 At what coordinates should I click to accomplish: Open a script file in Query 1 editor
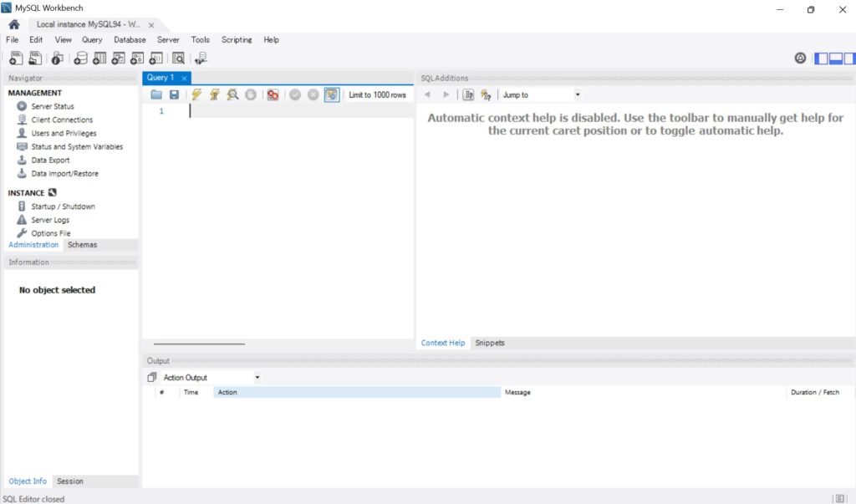click(x=156, y=94)
